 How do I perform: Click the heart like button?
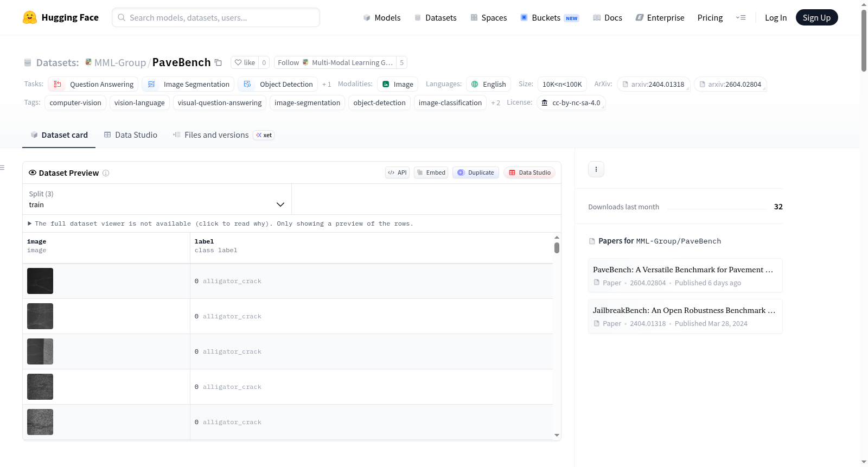click(245, 62)
